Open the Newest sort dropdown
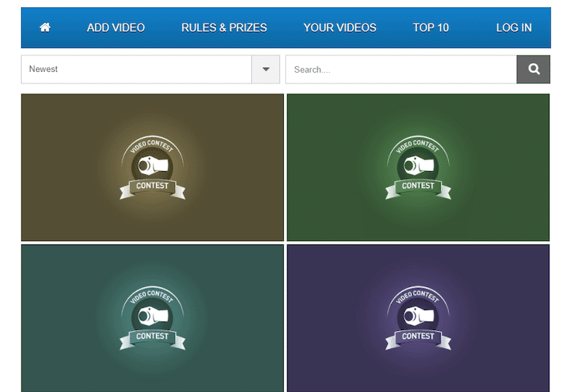This screenshot has height=392, width=576. pos(137,70)
